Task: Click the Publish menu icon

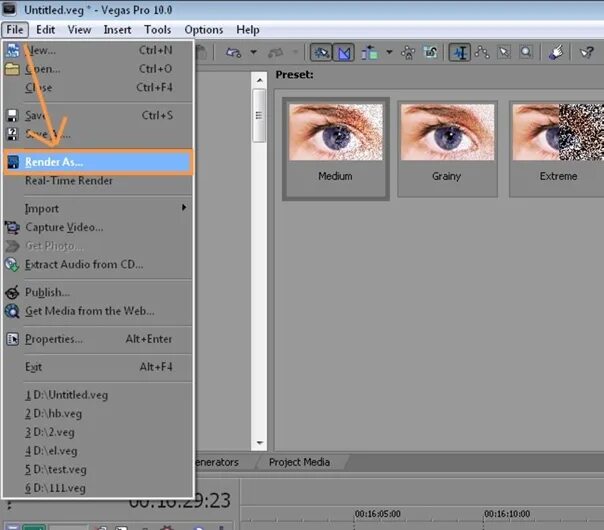Action: pos(12,292)
